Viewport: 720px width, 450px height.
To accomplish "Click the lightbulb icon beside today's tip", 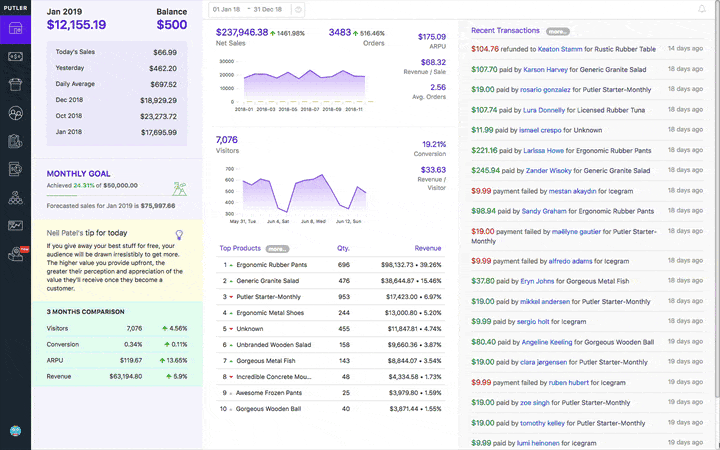I will click(x=179, y=235).
